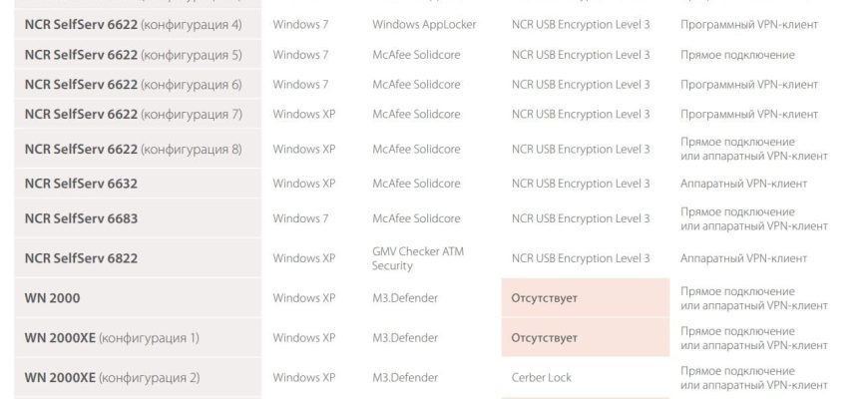Click WN 2000XE (конфигурация 2) row header

(x=112, y=378)
